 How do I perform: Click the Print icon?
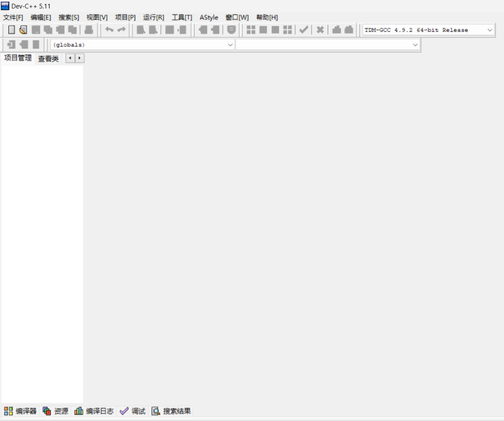tap(89, 30)
